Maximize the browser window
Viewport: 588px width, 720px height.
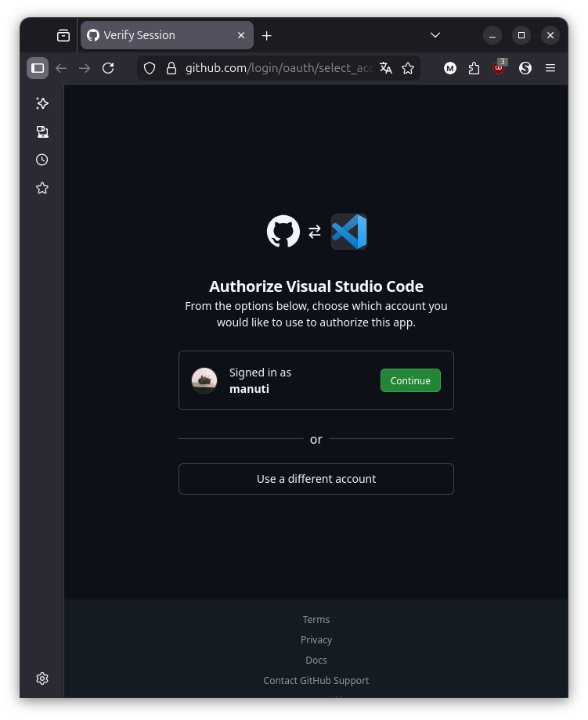(x=521, y=35)
